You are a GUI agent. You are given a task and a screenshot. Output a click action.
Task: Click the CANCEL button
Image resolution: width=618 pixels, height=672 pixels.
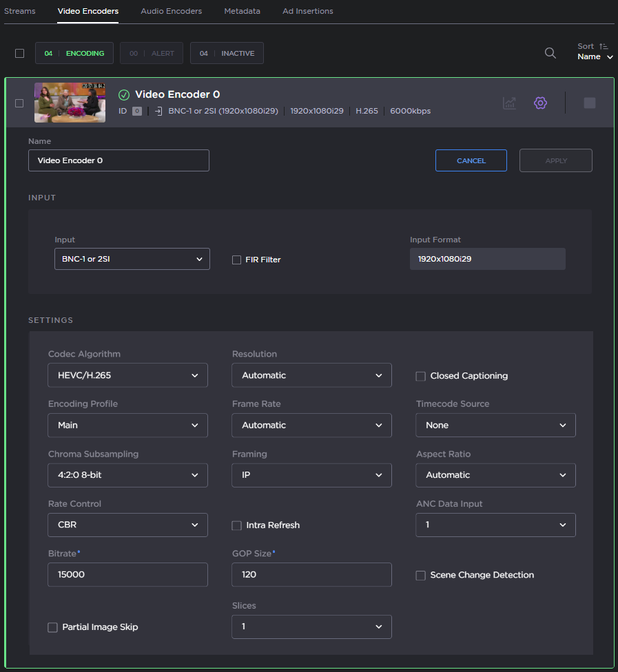[471, 160]
